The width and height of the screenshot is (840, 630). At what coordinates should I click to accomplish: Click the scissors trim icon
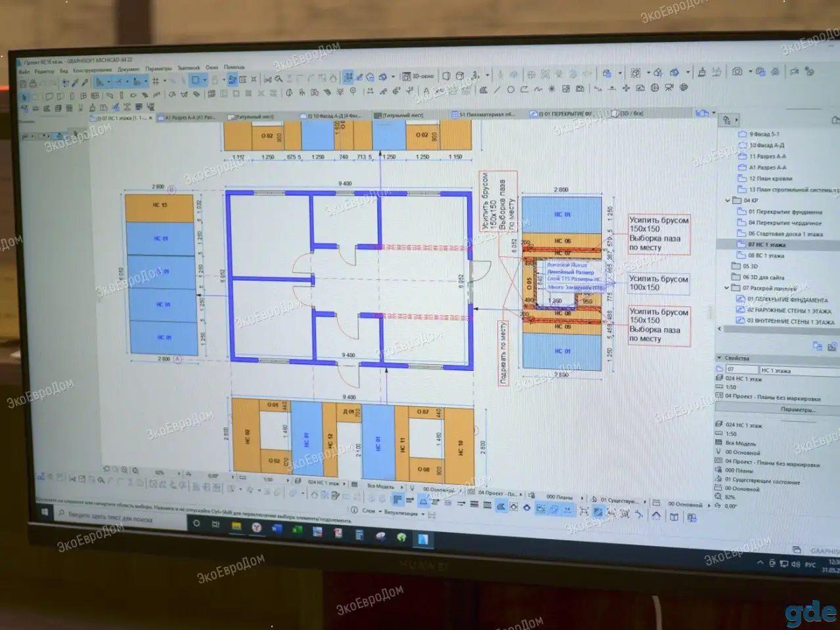click(x=267, y=79)
